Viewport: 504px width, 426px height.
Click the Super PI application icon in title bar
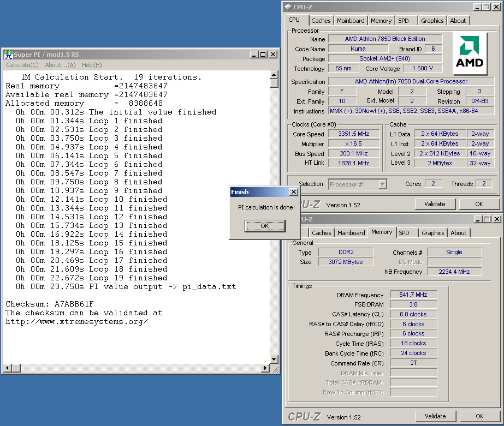8,54
